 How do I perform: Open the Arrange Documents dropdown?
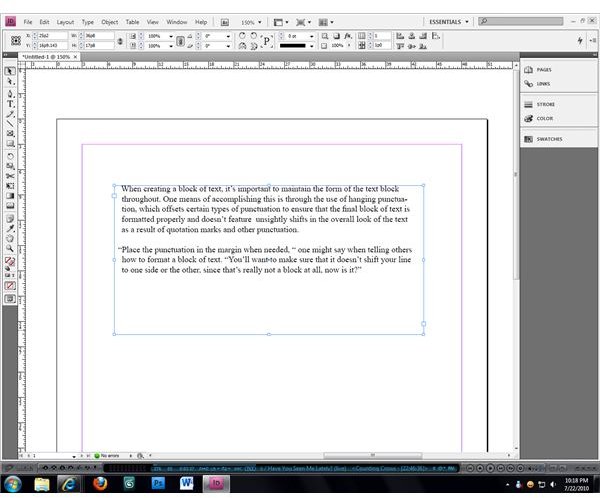point(326,22)
